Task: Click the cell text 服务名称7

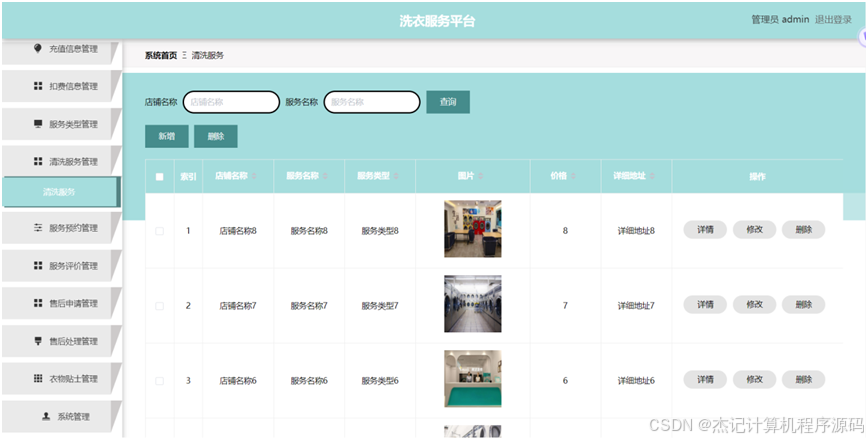Action: 309,306
